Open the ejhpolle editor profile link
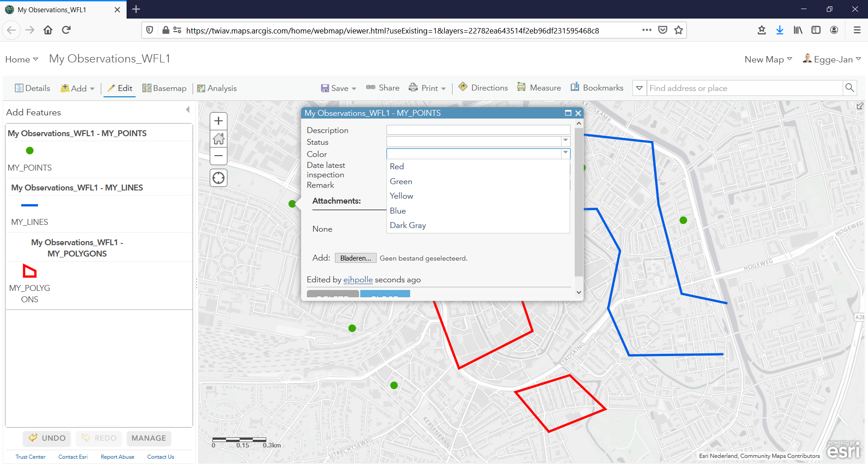868x466 pixels. 358,280
